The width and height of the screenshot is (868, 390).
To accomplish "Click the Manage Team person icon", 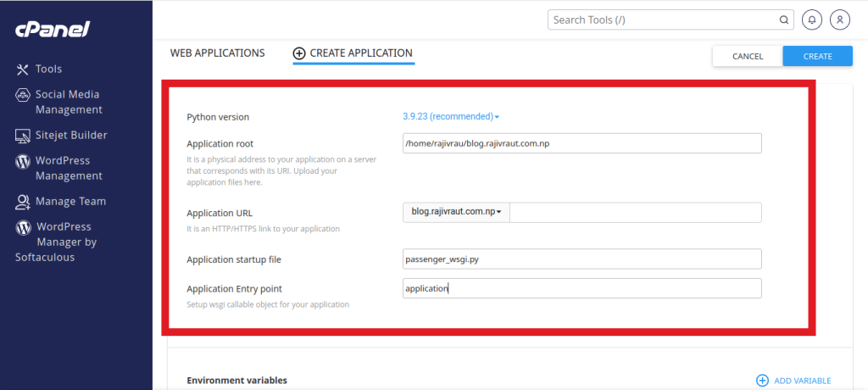I will point(23,202).
